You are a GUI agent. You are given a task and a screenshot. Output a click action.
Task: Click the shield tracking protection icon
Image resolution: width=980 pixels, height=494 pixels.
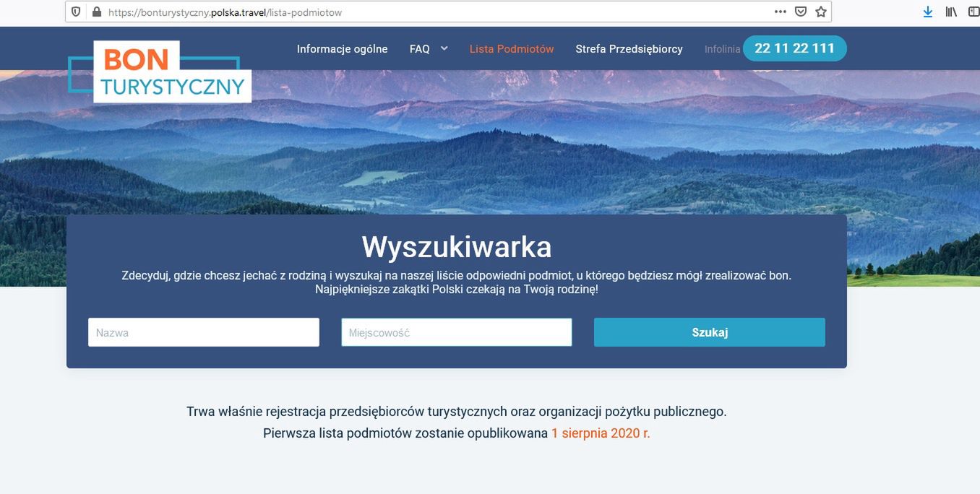point(77,12)
